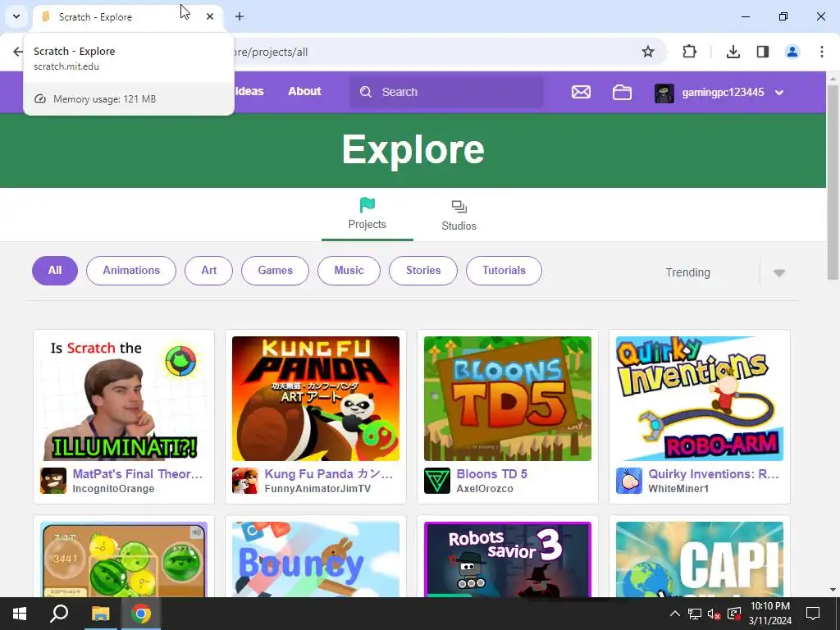This screenshot has width=840, height=630.
Task: Click FunnyAnimatorJimTV's avatar icon
Action: (244, 481)
